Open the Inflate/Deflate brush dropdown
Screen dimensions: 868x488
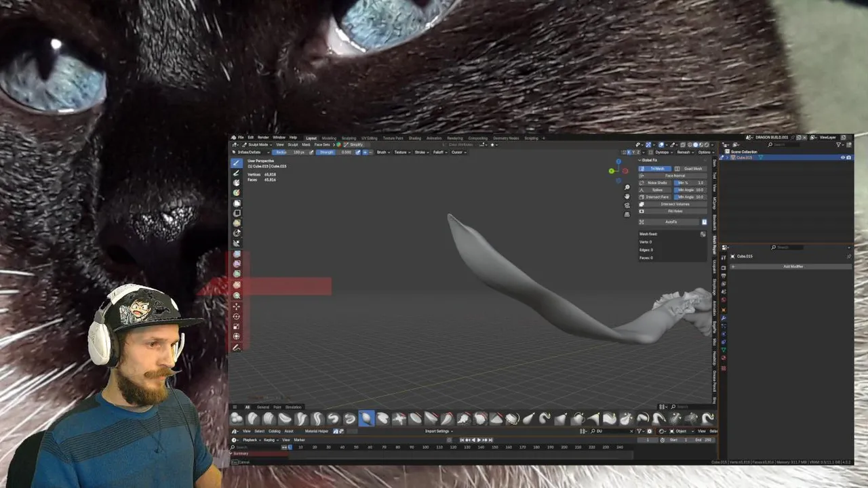pyautogui.click(x=251, y=152)
